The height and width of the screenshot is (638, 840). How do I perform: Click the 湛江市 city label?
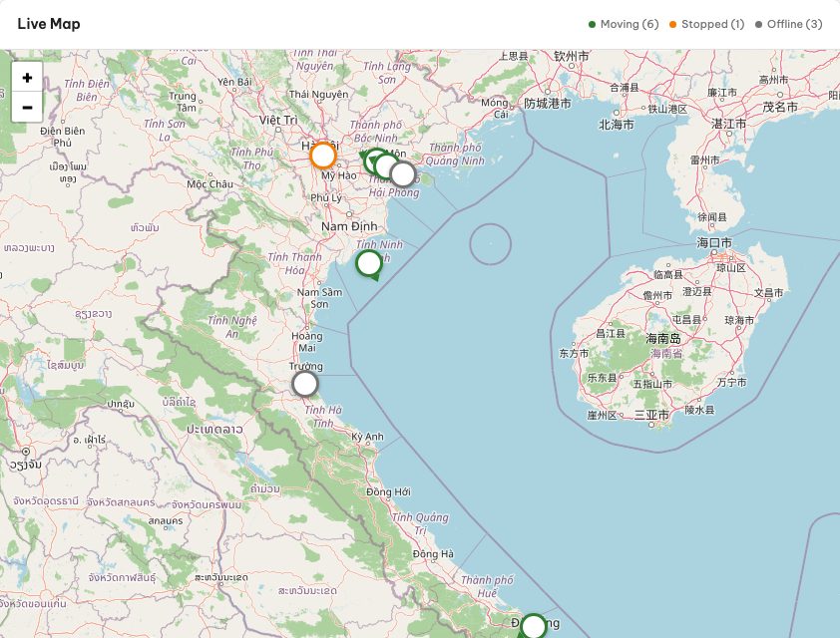point(728,124)
